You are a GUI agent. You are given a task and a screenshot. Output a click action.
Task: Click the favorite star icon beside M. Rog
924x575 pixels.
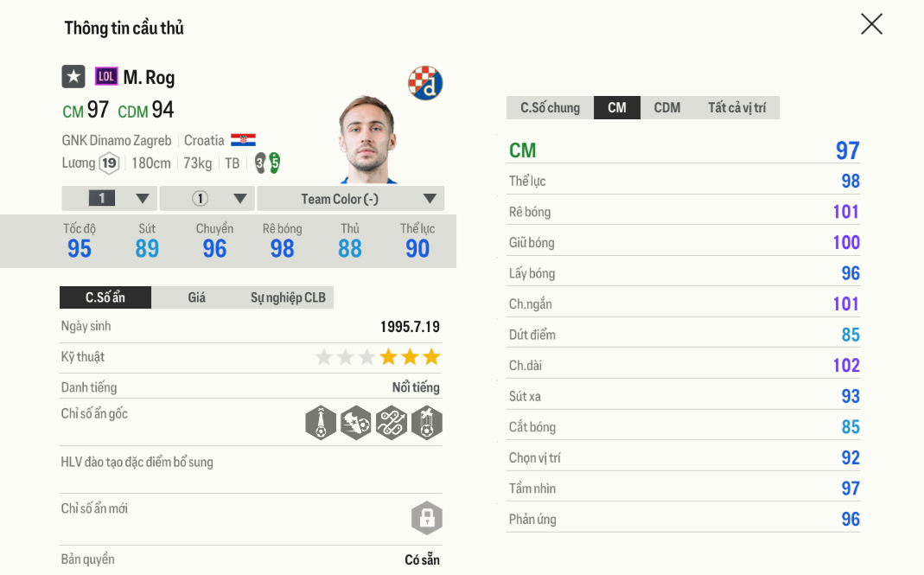tap(73, 77)
